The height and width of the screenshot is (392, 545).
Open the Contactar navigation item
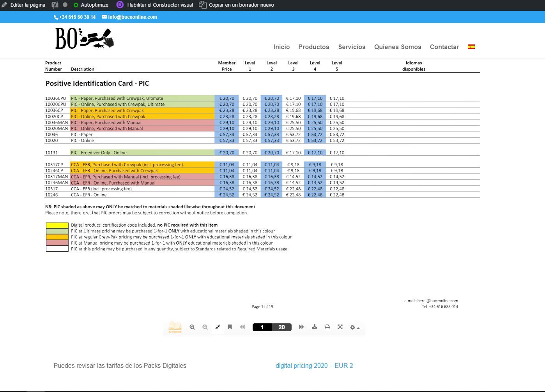click(x=444, y=47)
